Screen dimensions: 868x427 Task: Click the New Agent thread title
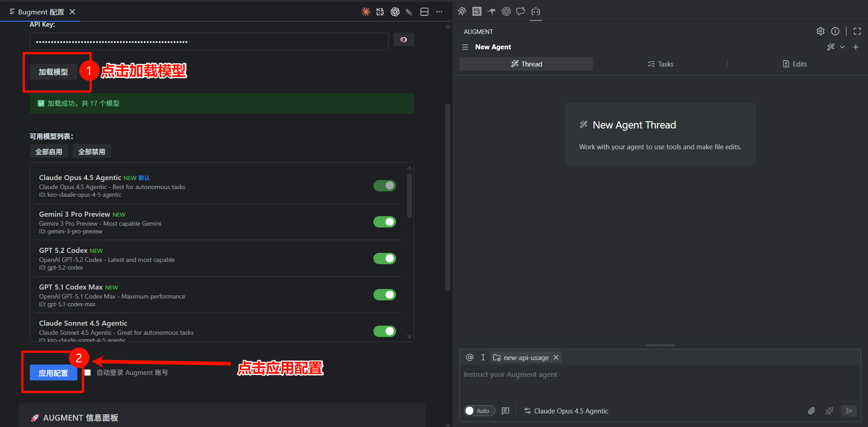pyautogui.click(x=493, y=47)
